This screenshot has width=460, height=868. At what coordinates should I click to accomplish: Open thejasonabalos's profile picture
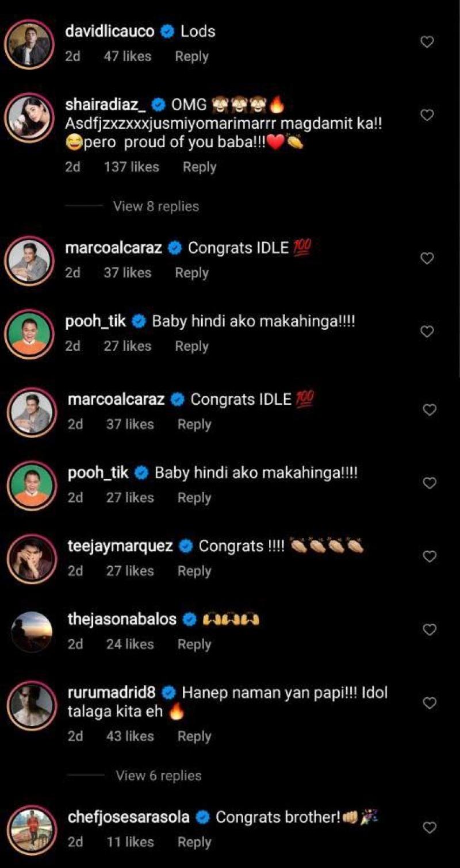point(32,631)
